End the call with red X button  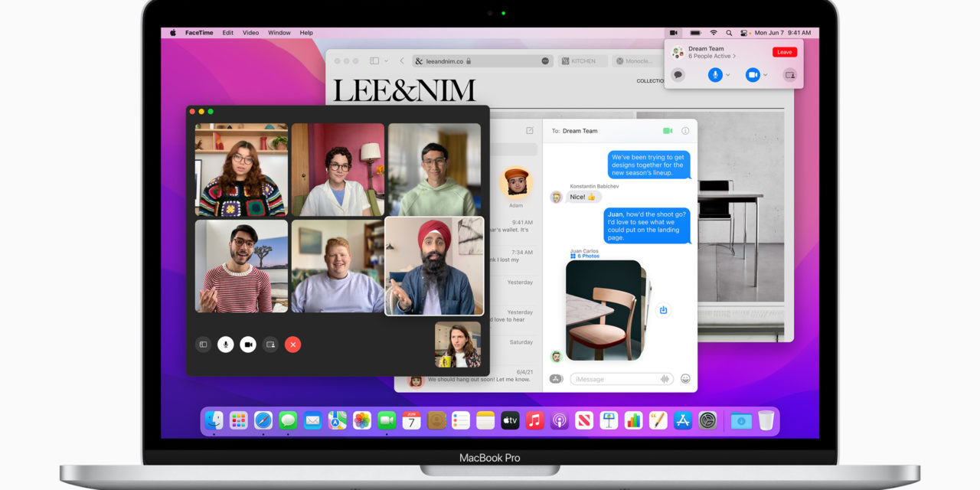click(292, 345)
